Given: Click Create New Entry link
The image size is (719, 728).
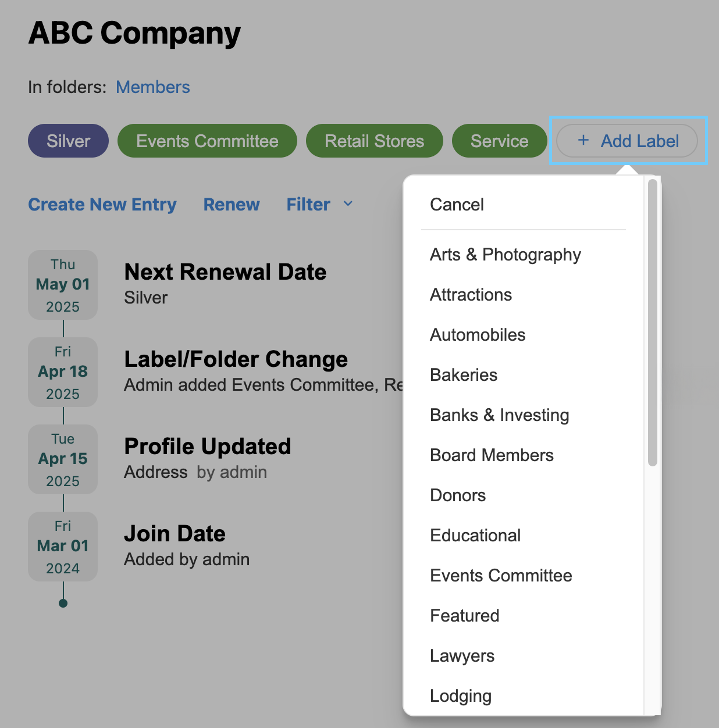Looking at the screenshot, I should point(102,204).
